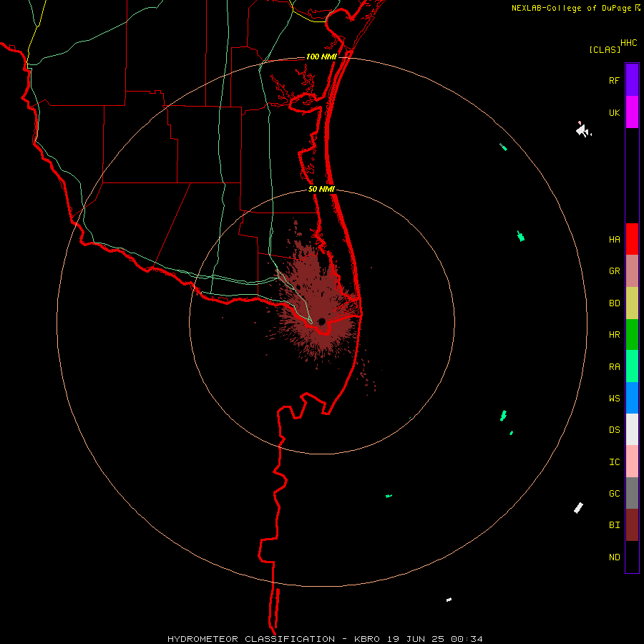This screenshot has width=644, height=644.
Task: Click the HR legend label
Action: [614, 335]
